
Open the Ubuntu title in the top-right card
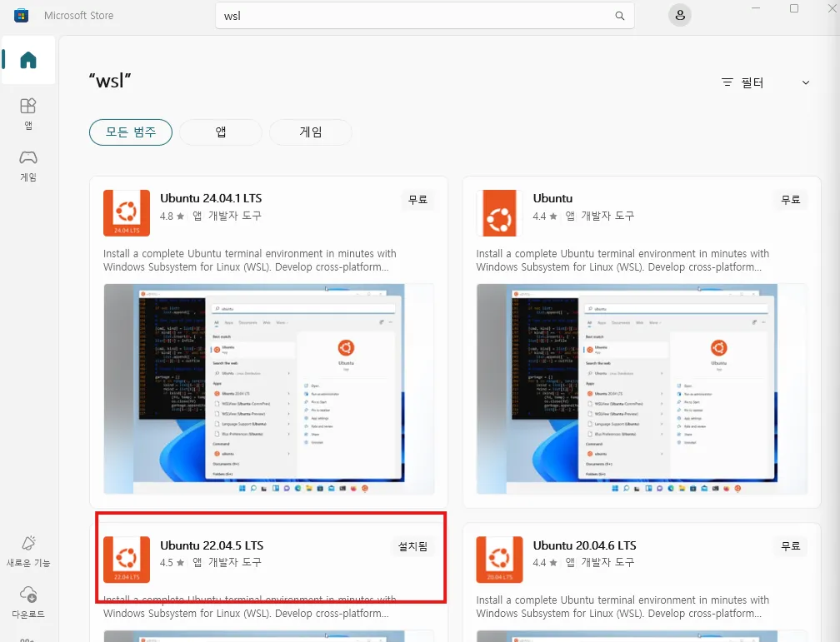click(552, 198)
